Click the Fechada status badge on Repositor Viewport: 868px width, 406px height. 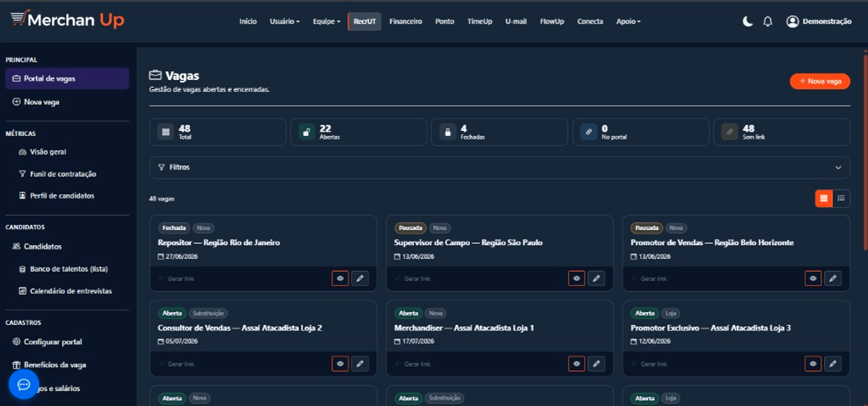coord(174,228)
